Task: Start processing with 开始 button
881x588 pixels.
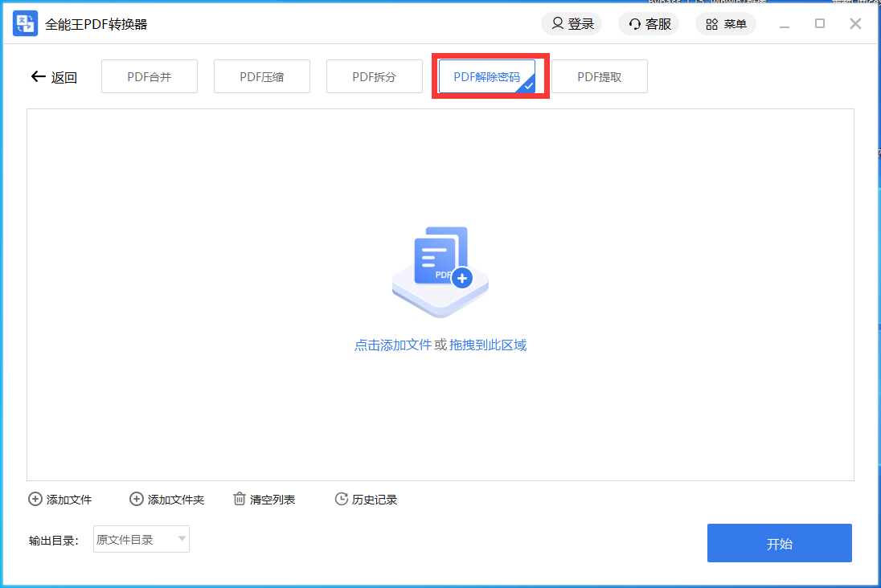Action: (x=779, y=543)
